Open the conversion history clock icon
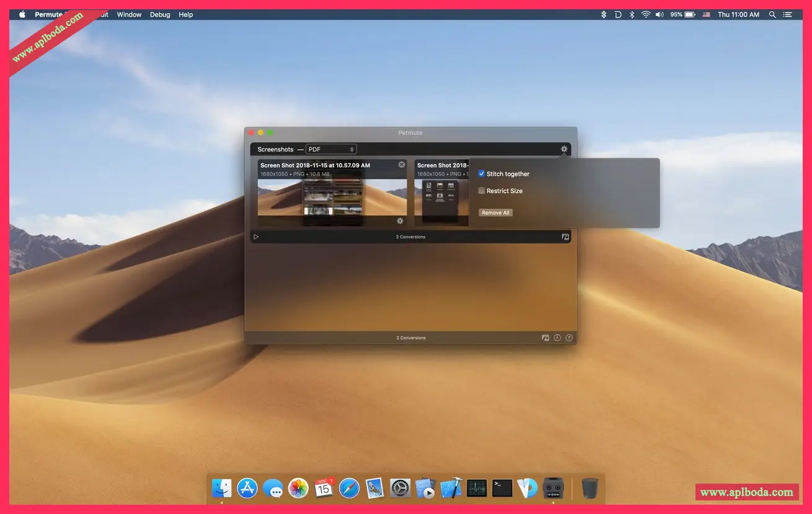The width and height of the screenshot is (812, 514). (x=557, y=338)
